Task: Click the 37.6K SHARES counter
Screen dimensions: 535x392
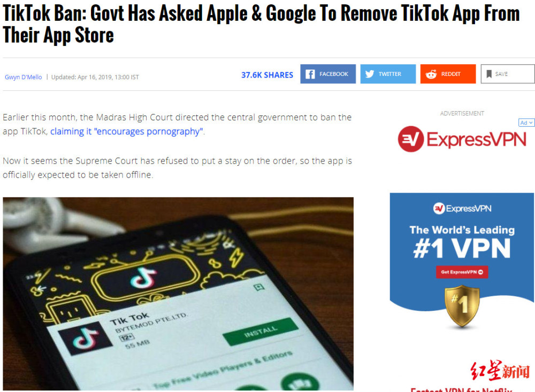Action: (267, 75)
